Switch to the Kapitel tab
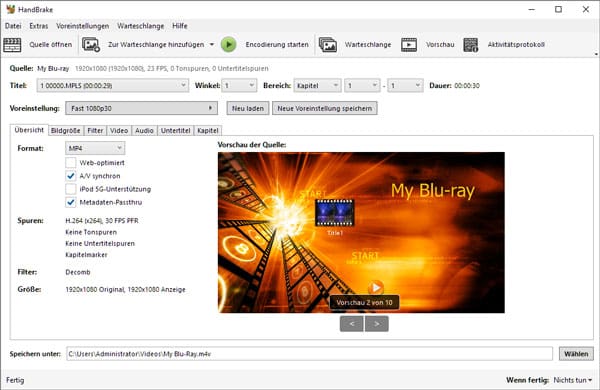Screen dimensions: 600x390 pyautogui.click(x=208, y=131)
